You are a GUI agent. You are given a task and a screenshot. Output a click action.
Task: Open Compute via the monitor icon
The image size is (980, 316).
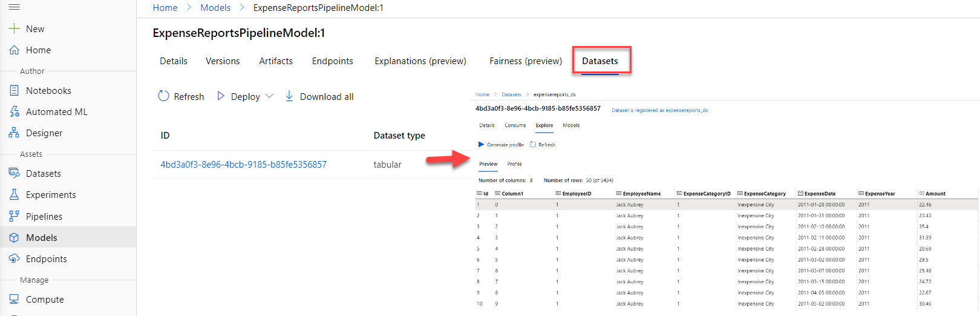pyautogui.click(x=14, y=299)
